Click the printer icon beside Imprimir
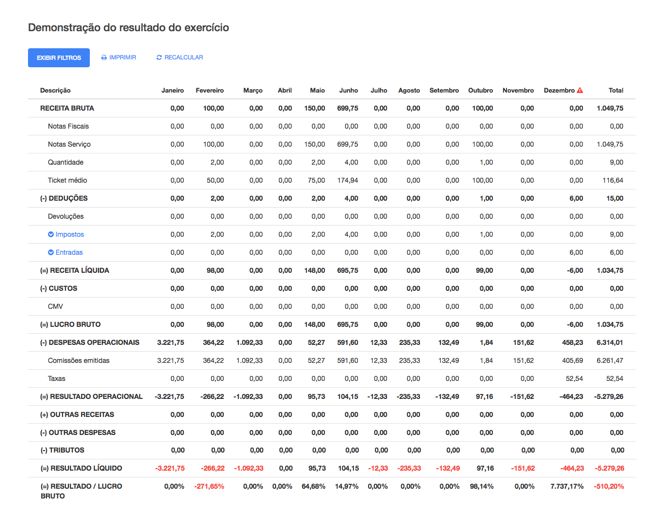Image resolution: width=660 pixels, height=523 pixels. click(104, 58)
